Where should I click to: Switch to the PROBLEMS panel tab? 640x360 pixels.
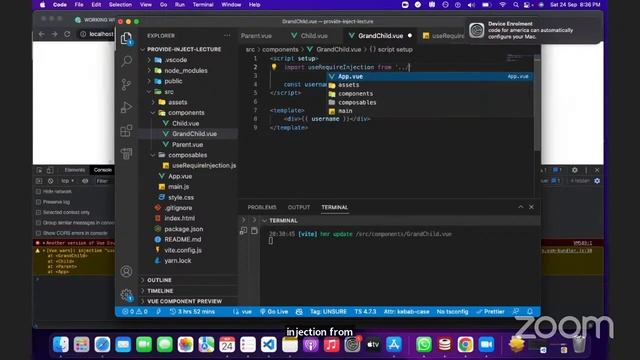(x=262, y=207)
